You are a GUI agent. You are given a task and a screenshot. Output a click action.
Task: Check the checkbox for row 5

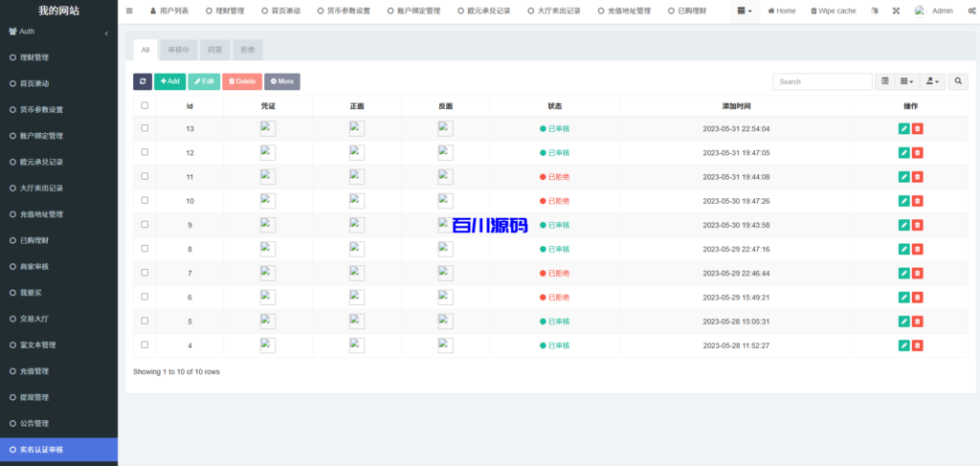click(x=145, y=321)
